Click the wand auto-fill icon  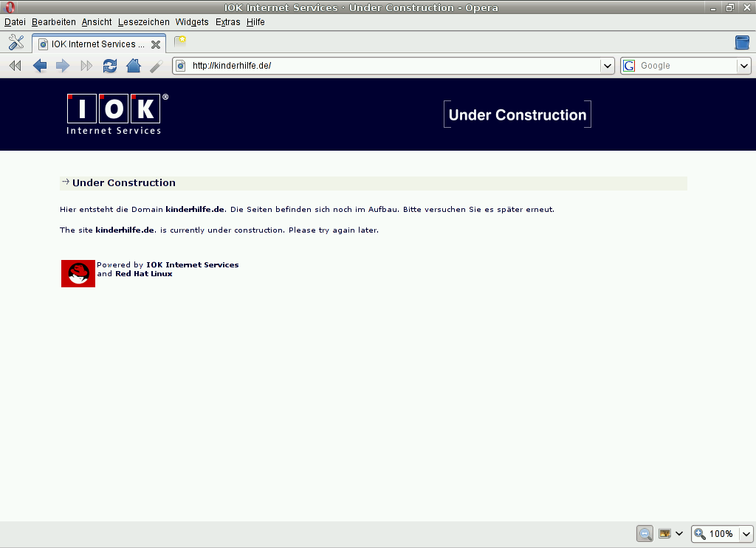[156, 66]
